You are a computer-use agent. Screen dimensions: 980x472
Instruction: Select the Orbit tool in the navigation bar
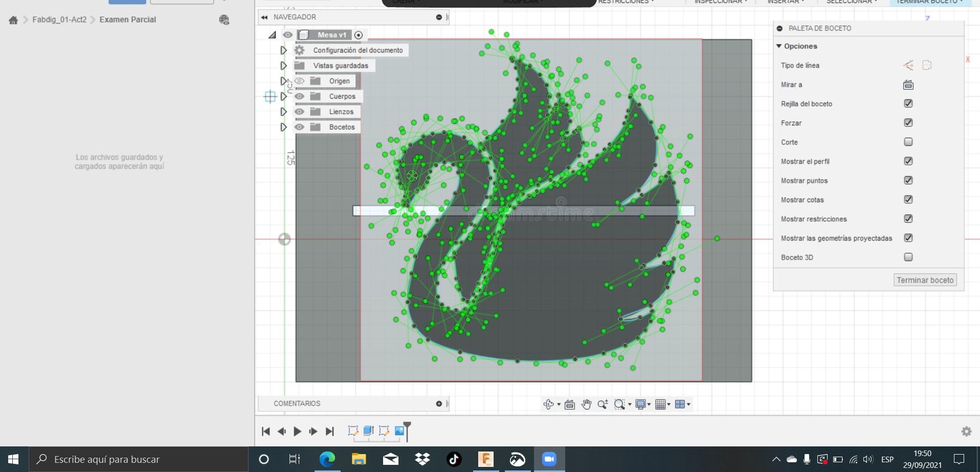click(548, 404)
